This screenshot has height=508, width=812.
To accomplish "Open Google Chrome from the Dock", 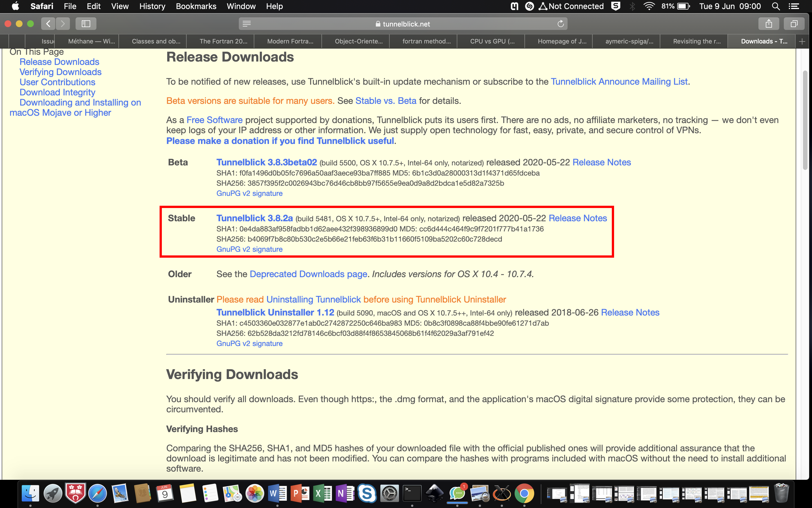I will (x=524, y=493).
